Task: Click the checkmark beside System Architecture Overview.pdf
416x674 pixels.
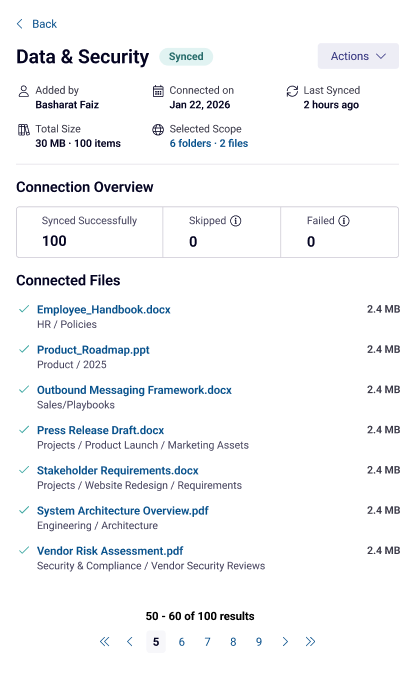Action: (x=24, y=510)
